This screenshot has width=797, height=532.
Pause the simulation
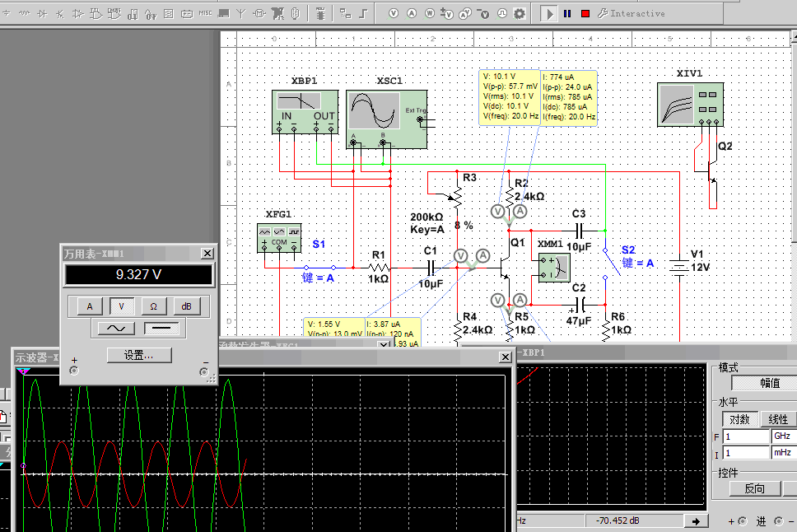click(567, 14)
